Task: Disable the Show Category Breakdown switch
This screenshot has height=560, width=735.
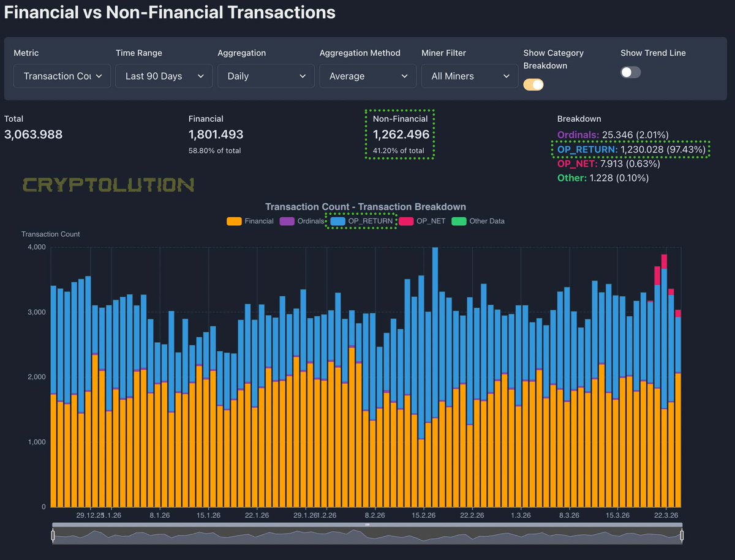Action: coord(533,84)
